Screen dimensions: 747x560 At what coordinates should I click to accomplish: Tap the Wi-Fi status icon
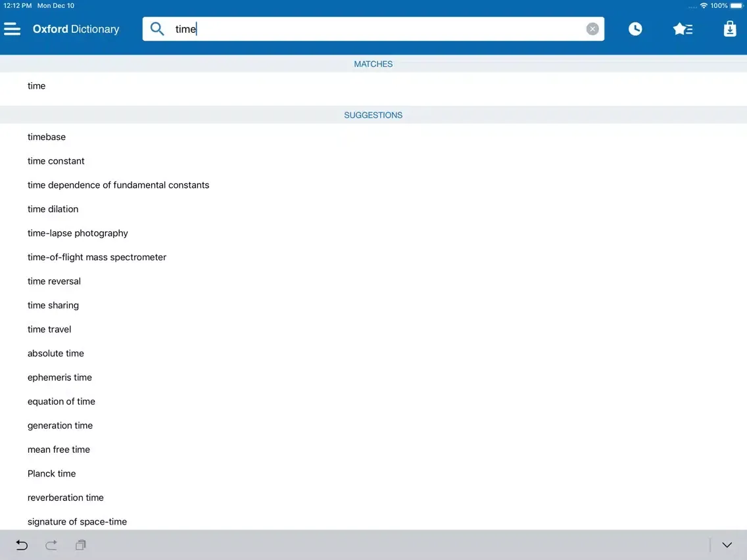click(703, 6)
